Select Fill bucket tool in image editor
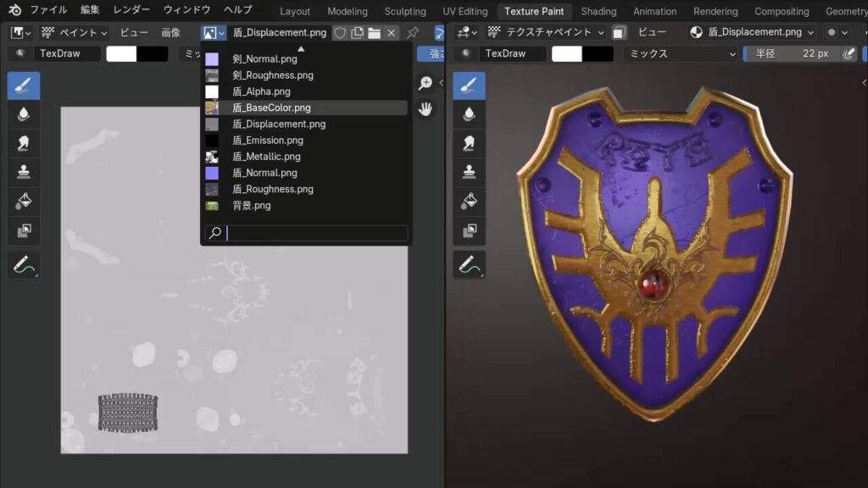The width and height of the screenshot is (868, 488). click(23, 201)
